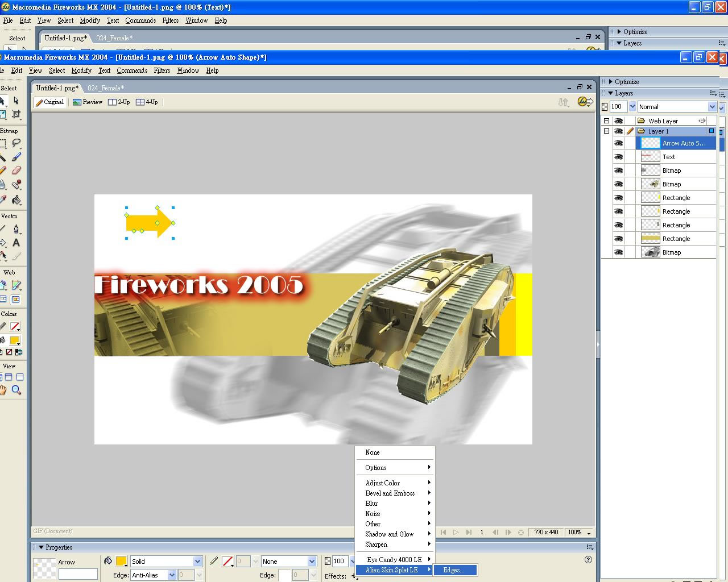
Task: Click the Stroke Color swatch in Properties panel
Action: [x=227, y=561]
